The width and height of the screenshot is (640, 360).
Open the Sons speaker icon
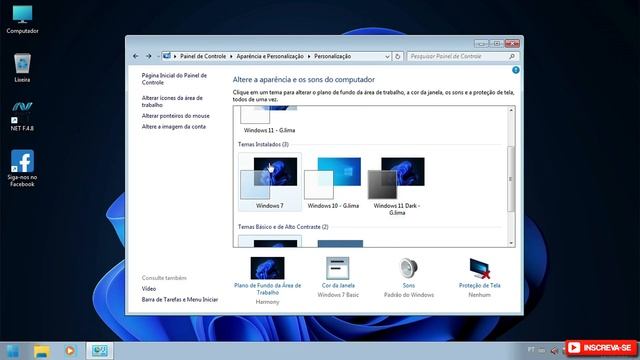click(409, 268)
